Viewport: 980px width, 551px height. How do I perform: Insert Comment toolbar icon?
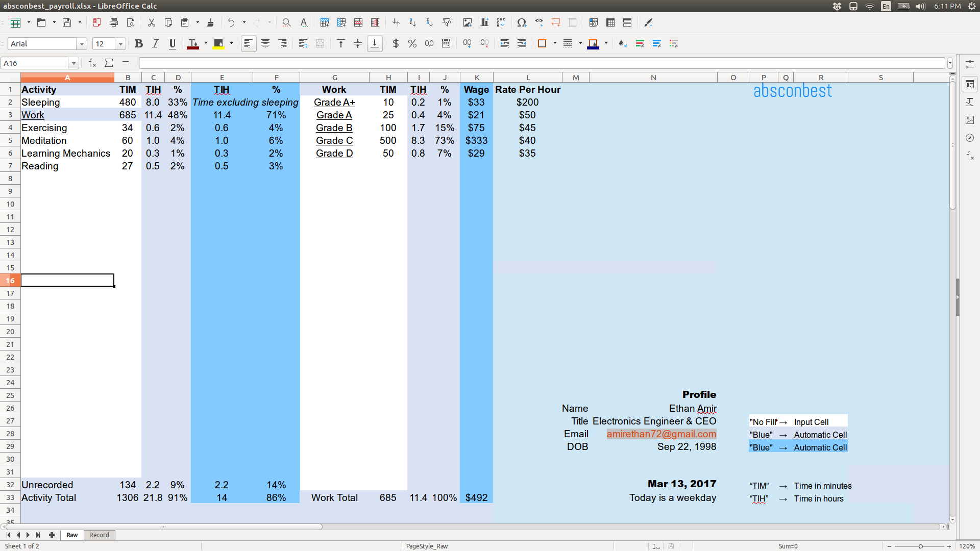click(x=556, y=22)
